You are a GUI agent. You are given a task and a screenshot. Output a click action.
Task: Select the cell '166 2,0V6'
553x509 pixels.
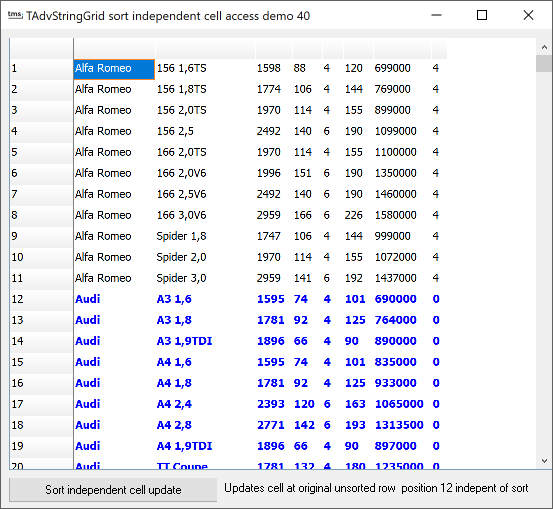(x=205, y=174)
